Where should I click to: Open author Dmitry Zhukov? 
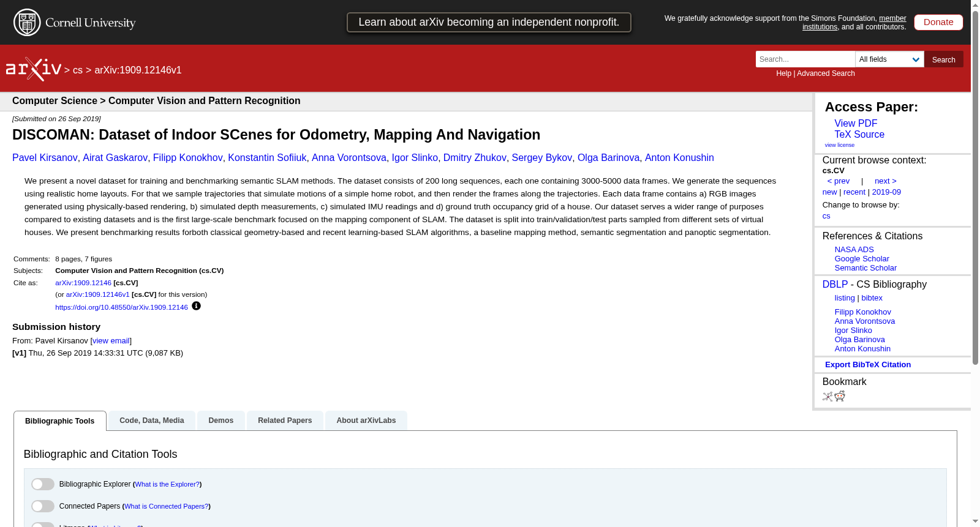[x=475, y=158]
